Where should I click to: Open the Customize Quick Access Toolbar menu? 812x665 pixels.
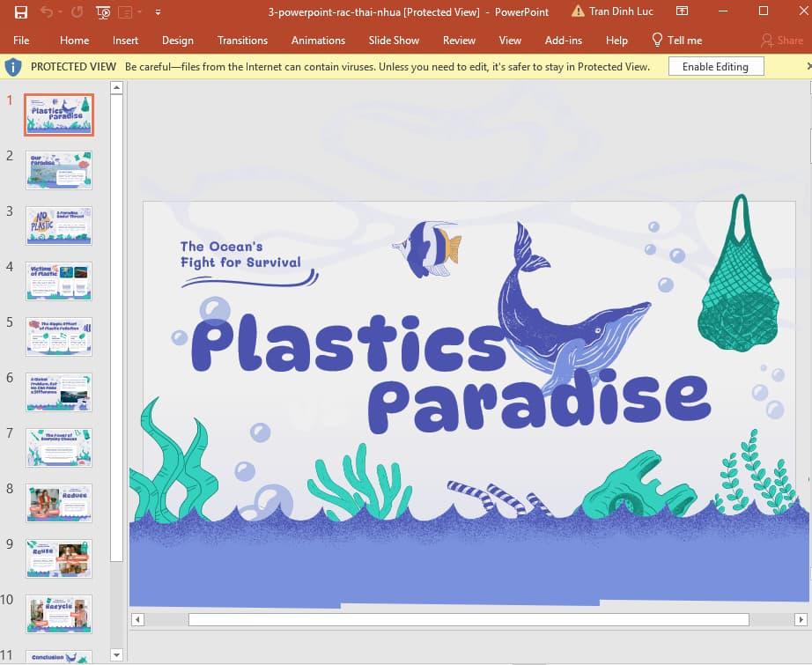[x=159, y=11]
